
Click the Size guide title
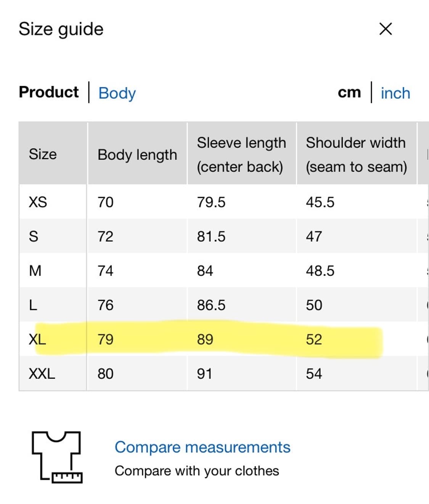(x=61, y=29)
